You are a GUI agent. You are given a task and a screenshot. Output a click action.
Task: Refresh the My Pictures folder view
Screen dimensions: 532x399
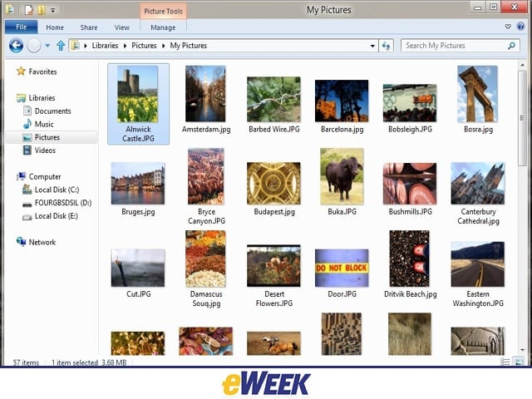pyautogui.click(x=386, y=46)
